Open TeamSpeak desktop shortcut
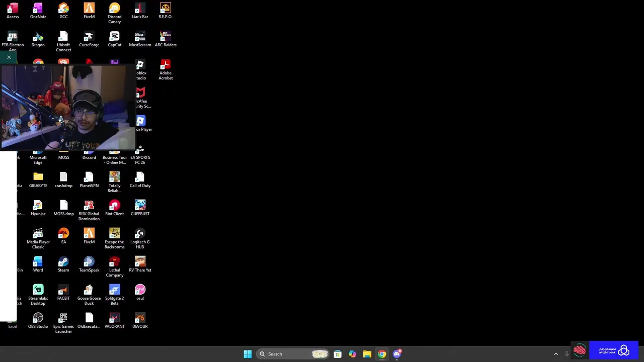 (x=89, y=264)
